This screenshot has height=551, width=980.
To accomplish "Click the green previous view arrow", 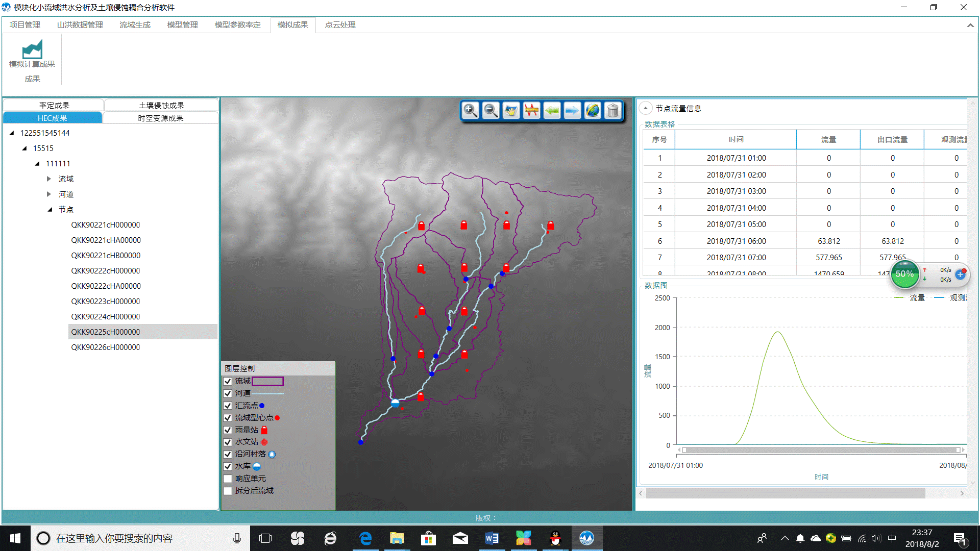I will [552, 110].
